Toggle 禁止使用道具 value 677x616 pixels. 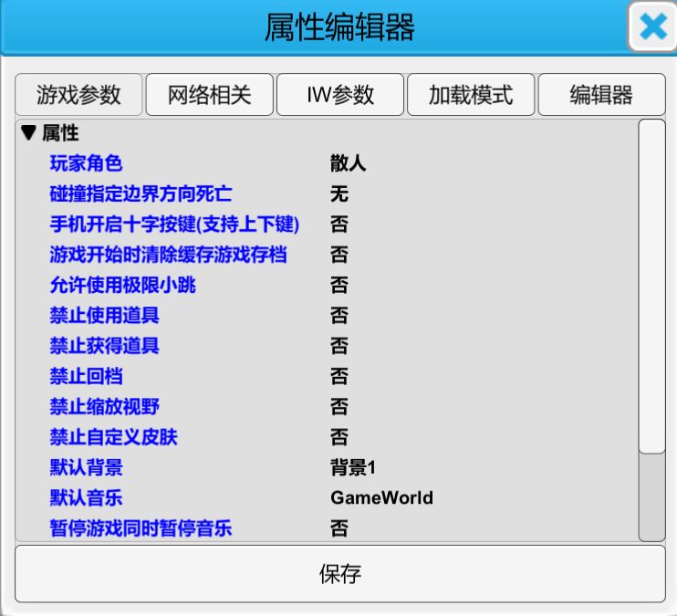[x=338, y=316]
